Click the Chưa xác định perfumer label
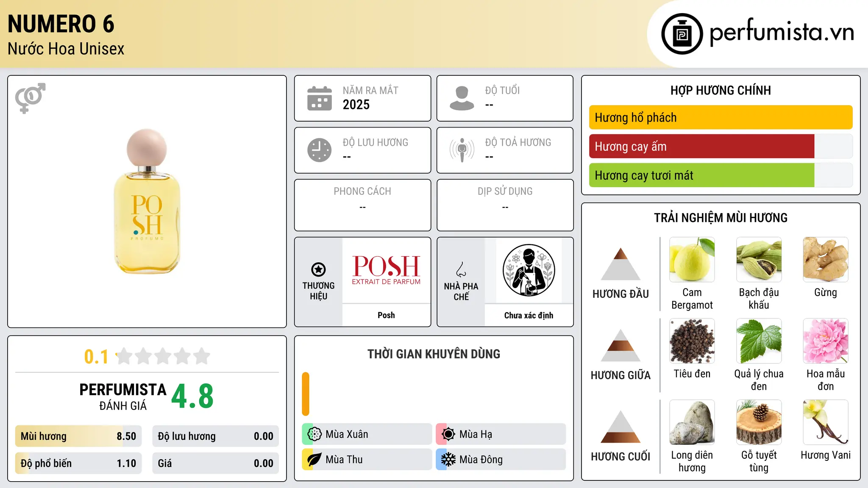Screen dimensions: 868x488 click(529, 315)
